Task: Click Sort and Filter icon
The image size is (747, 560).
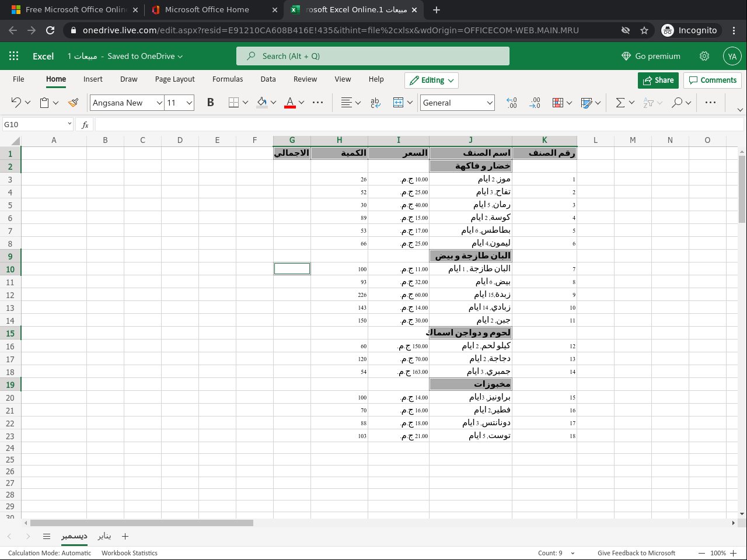Action: coord(648,103)
